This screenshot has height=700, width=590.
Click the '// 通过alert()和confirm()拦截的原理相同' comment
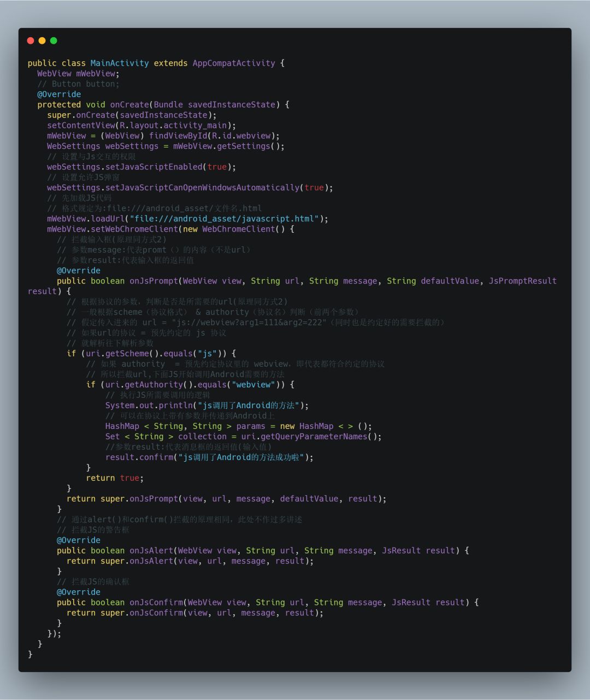[x=180, y=520]
